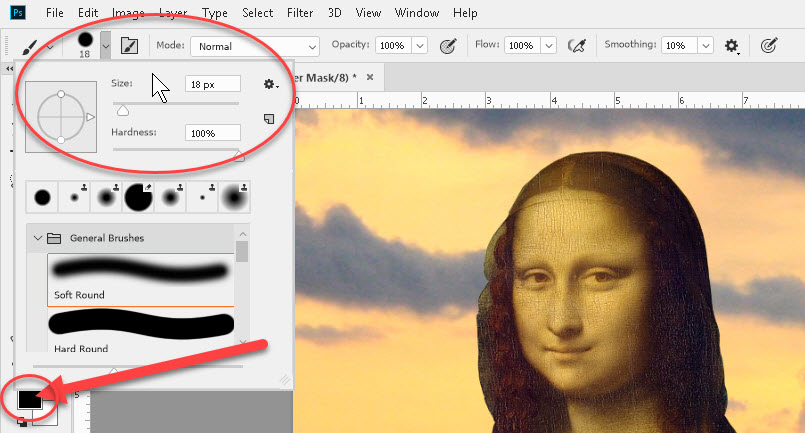Open the Type menu

pyautogui.click(x=215, y=13)
